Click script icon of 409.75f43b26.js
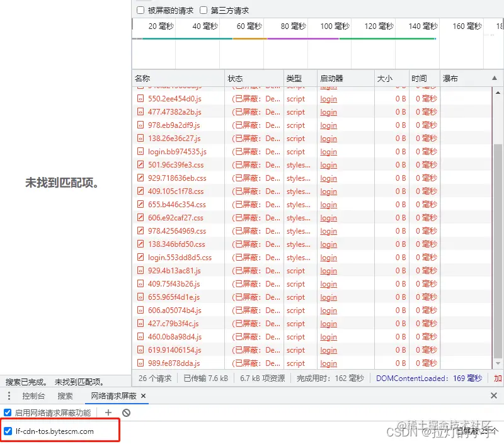The width and height of the screenshot is (504, 444). coord(140,283)
